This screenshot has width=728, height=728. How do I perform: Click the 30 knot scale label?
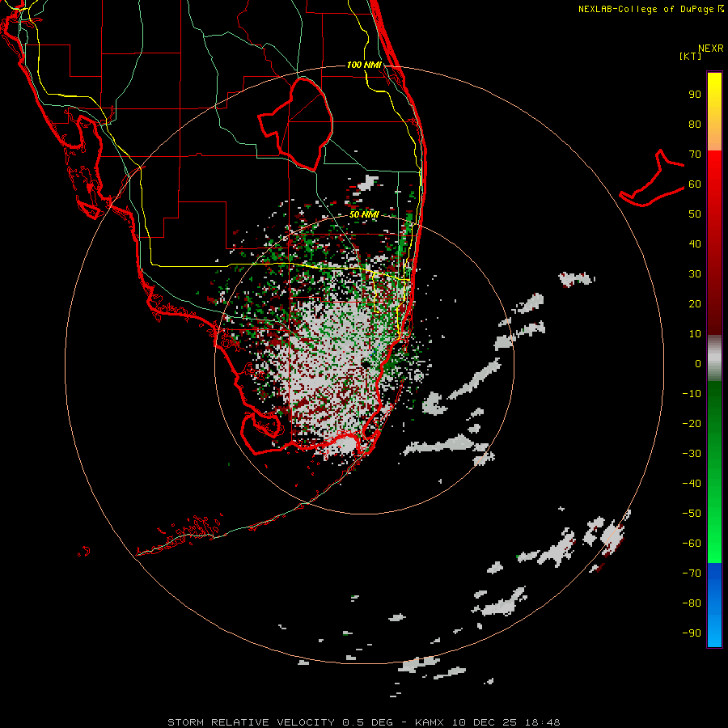(695, 274)
